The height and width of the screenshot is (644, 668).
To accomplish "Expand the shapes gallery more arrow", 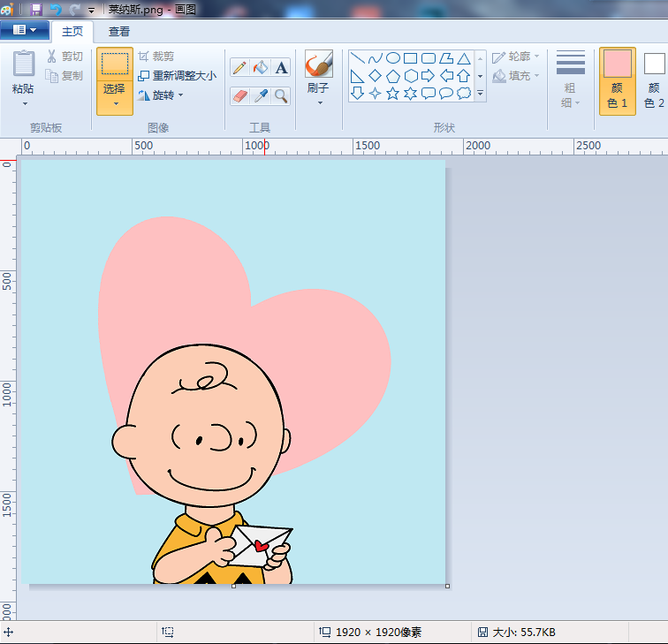I will point(481,93).
